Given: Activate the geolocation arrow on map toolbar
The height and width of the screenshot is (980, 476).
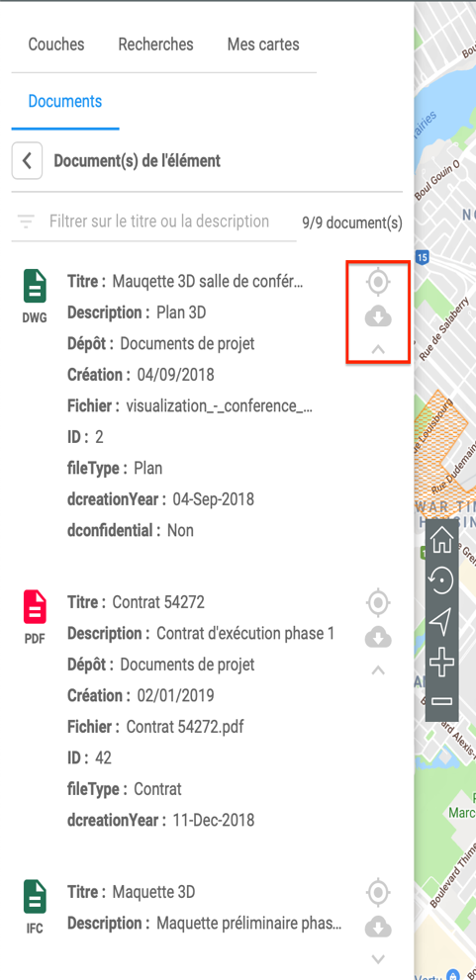Looking at the screenshot, I should [442, 621].
